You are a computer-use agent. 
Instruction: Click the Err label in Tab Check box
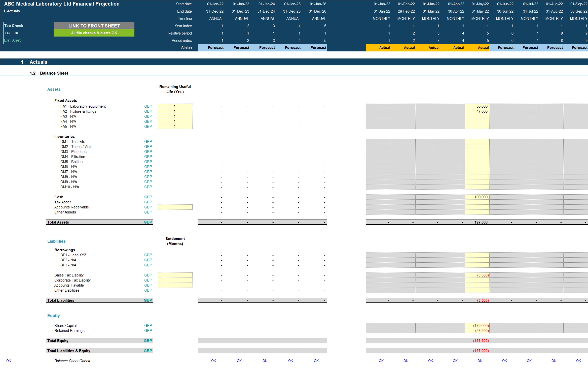coord(7,40)
